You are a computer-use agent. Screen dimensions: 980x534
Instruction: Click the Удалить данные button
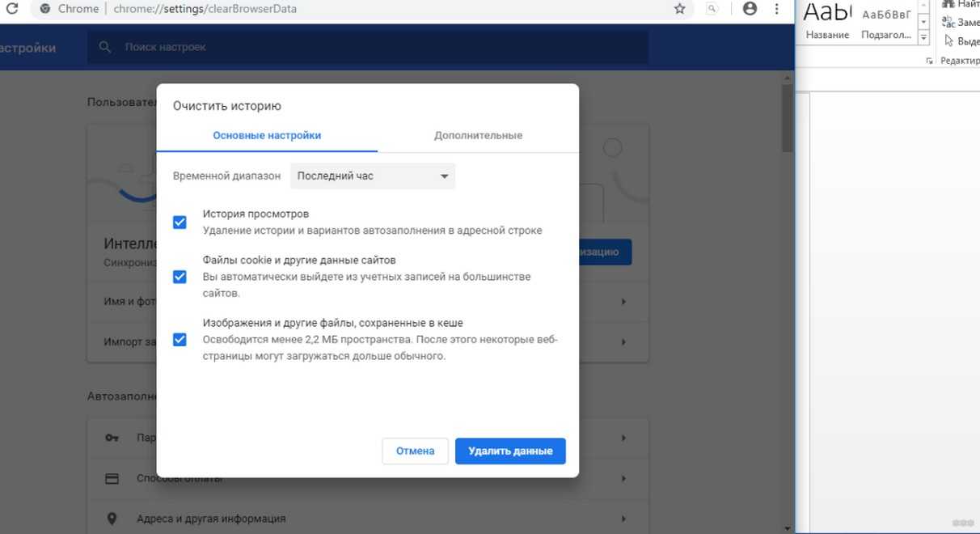pos(510,451)
